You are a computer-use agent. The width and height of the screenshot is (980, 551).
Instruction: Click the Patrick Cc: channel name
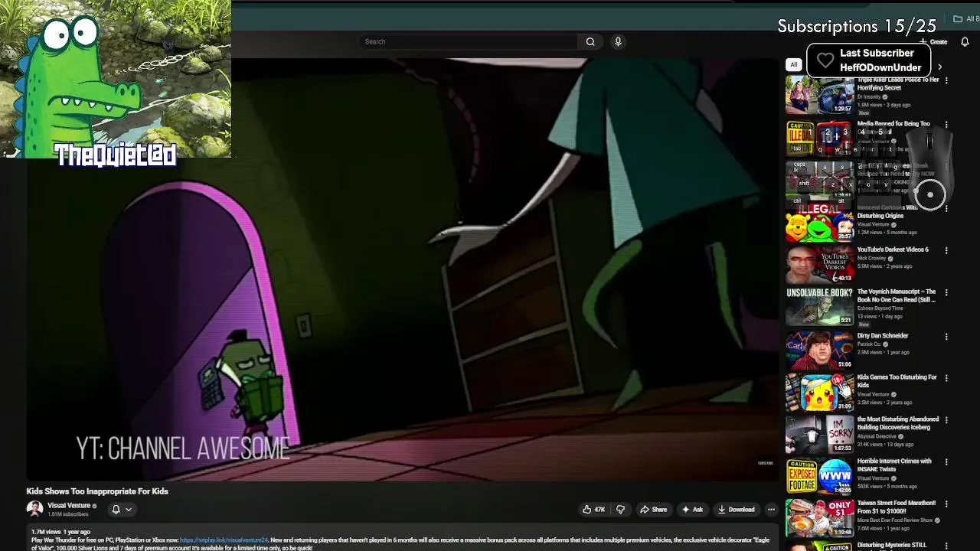click(871, 344)
